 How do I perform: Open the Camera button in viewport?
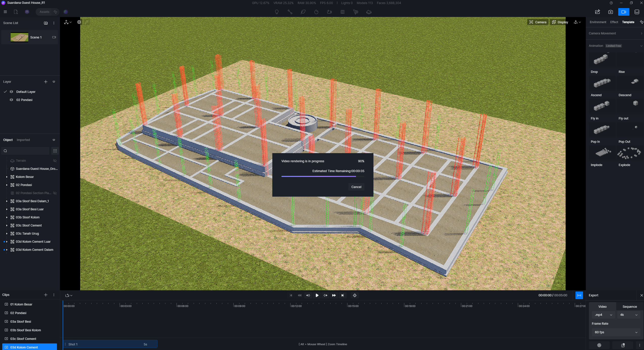(x=538, y=22)
